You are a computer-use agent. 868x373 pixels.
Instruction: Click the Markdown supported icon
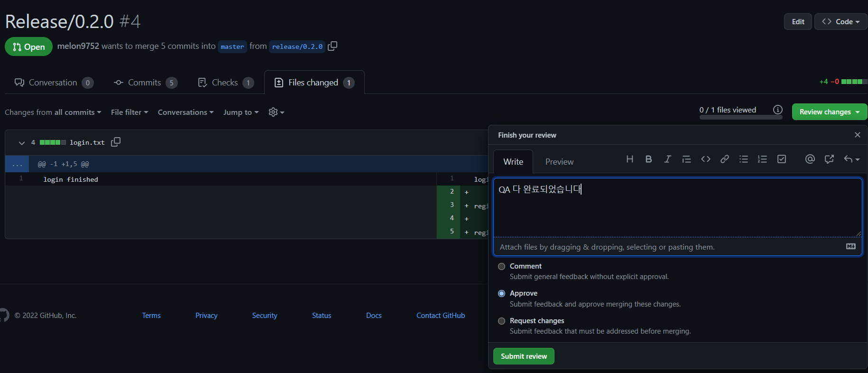[851, 246]
